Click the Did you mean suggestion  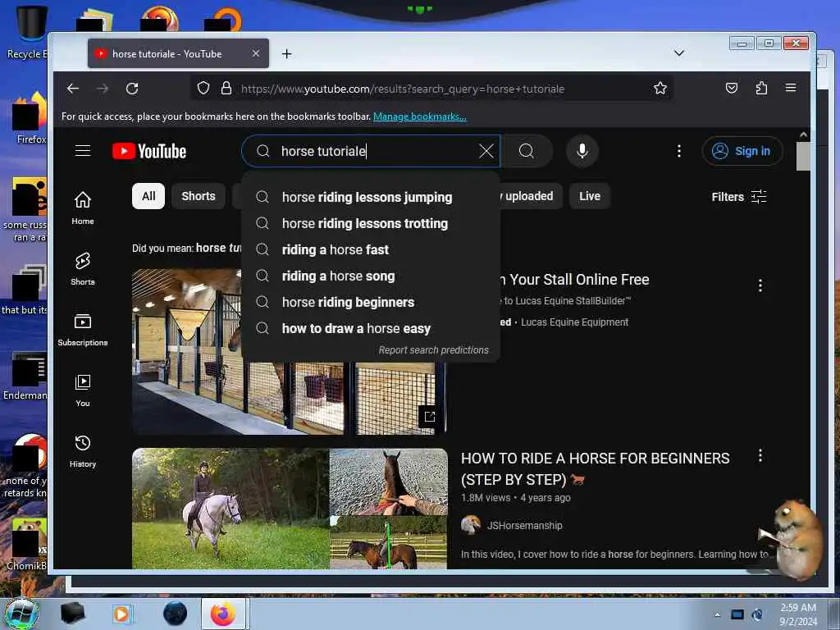pos(218,248)
